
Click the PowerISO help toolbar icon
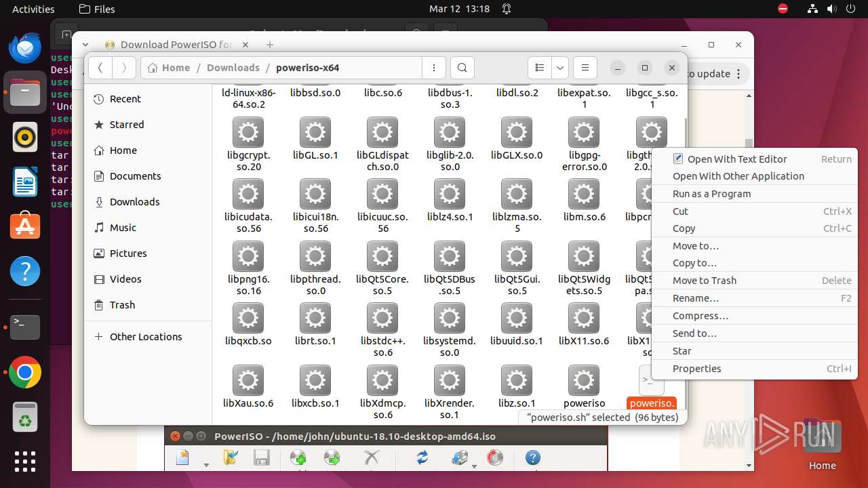(x=533, y=458)
